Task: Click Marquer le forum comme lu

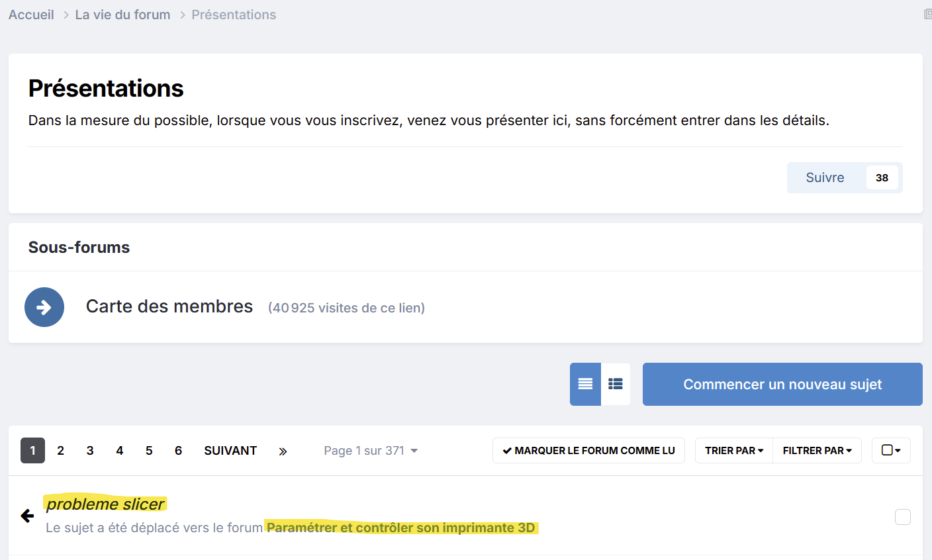Action: click(588, 450)
